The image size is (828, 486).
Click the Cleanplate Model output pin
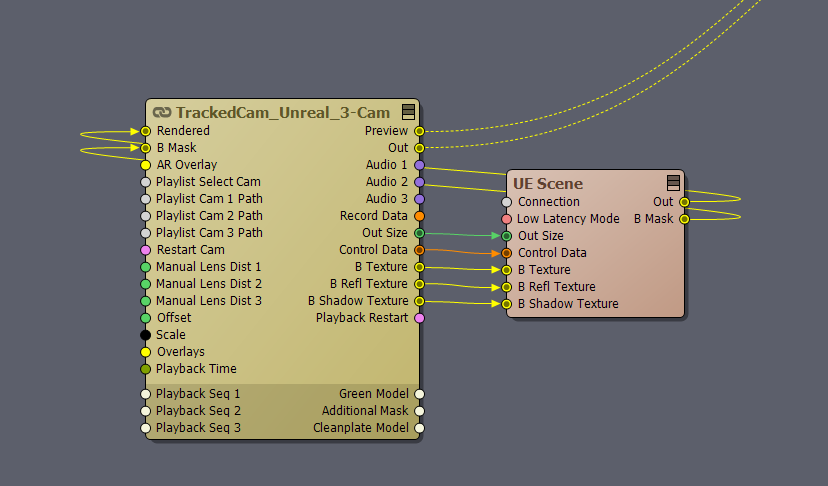419,428
